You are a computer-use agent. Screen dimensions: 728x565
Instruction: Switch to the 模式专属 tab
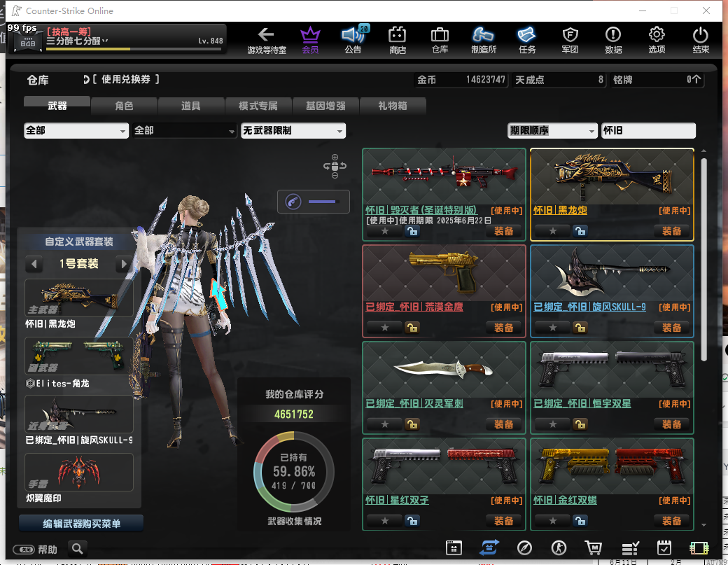pos(258,106)
